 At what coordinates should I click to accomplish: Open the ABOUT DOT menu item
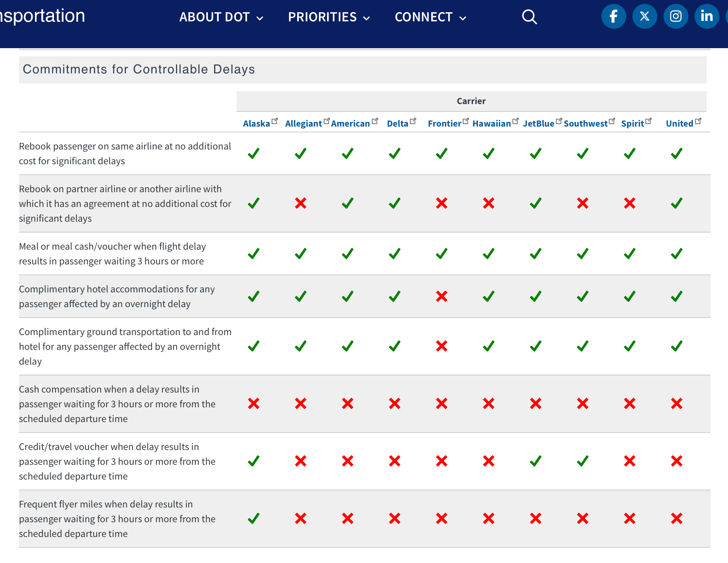(x=214, y=17)
